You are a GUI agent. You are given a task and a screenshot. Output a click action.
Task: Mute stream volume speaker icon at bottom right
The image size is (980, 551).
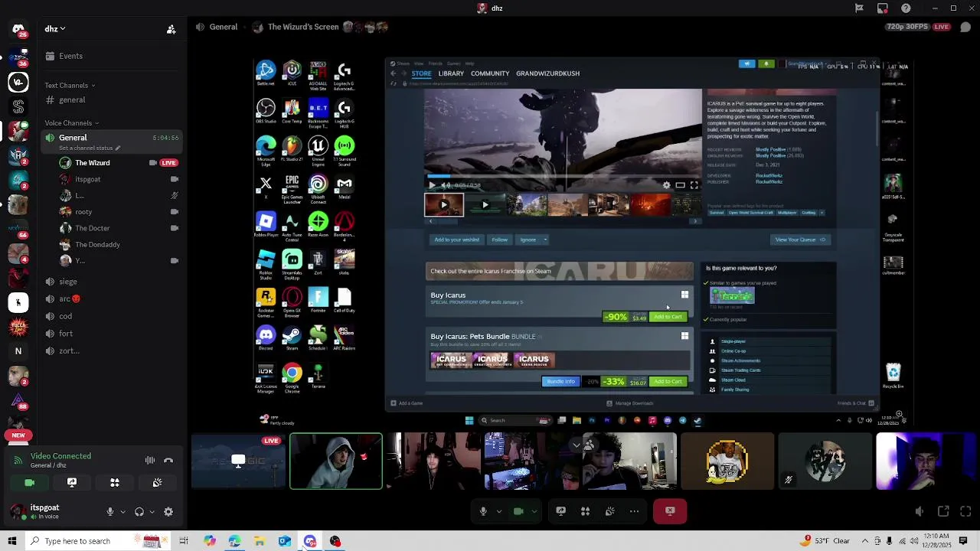coord(920,511)
